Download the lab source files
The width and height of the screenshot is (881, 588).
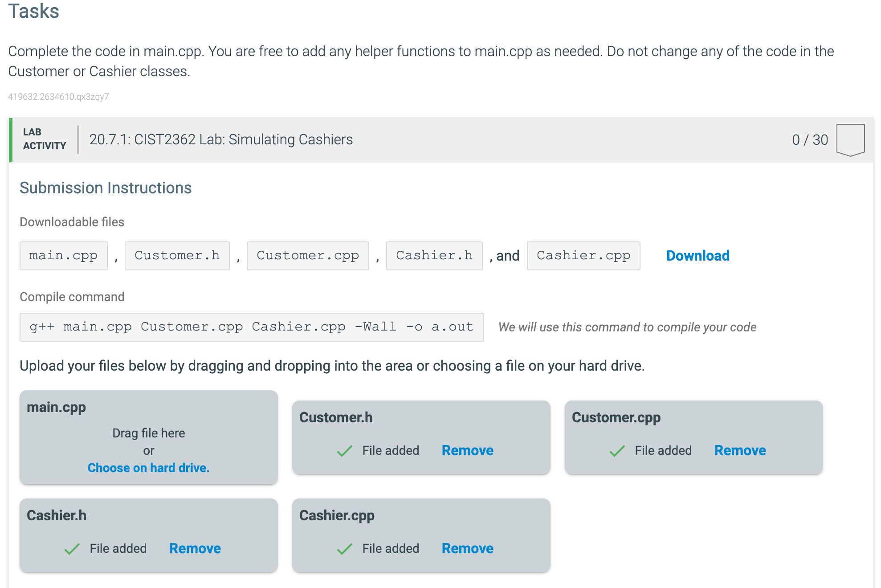point(697,256)
